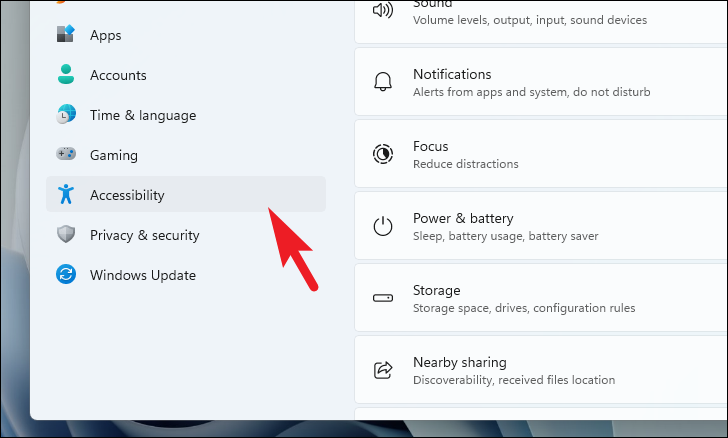
Task: Open the Power & battery card
Action: 541,226
